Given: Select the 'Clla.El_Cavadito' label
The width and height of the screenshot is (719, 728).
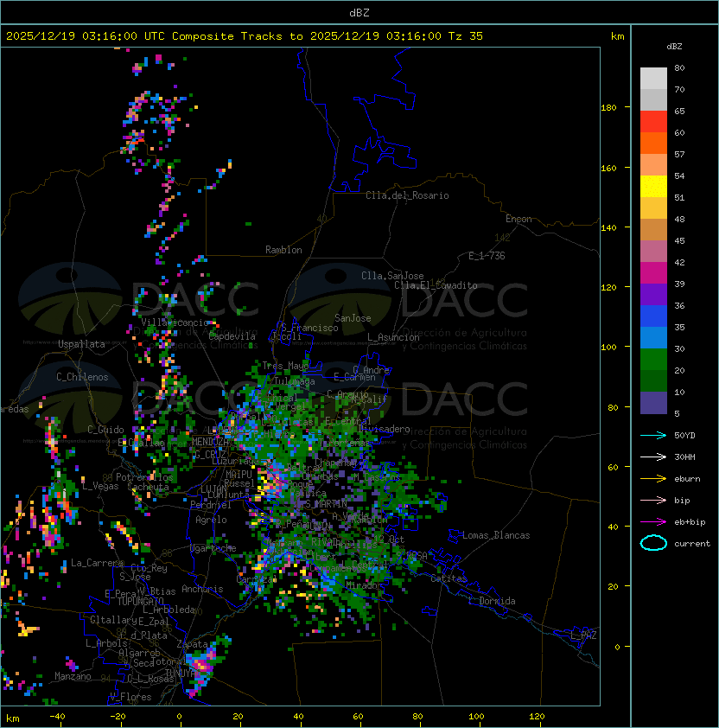Looking at the screenshot, I should 436,285.
